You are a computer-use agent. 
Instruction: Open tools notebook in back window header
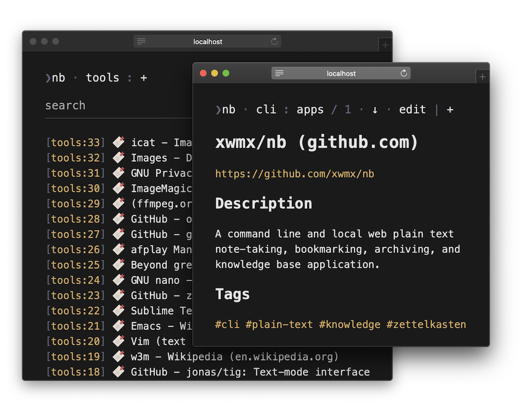(103, 77)
